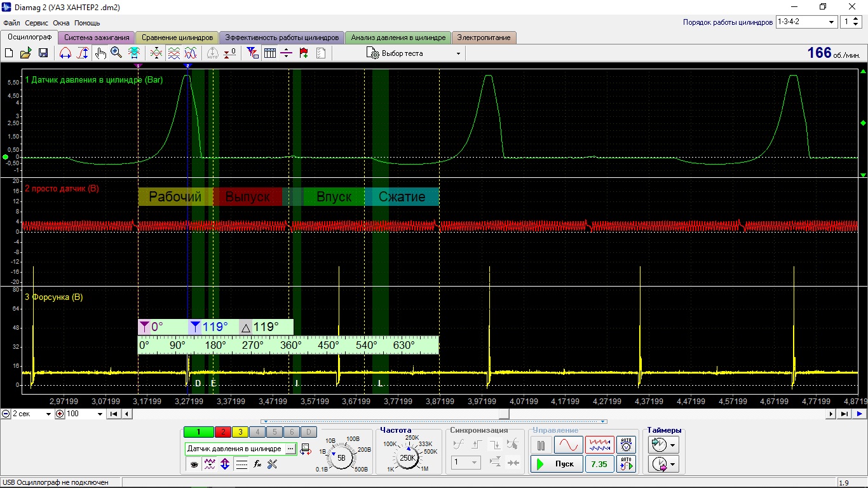Click the filter markers icon
868x488 pixels.
point(252,53)
